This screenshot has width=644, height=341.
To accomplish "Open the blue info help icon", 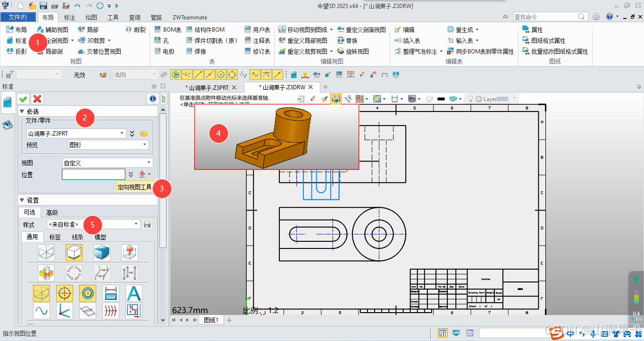I will [152, 99].
